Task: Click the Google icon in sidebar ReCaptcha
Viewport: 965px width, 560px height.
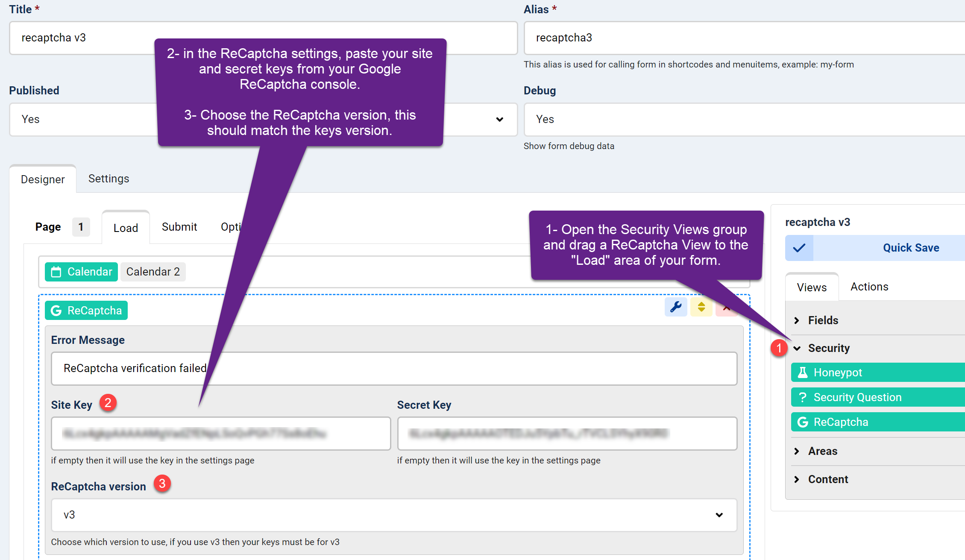Action: [x=803, y=422]
